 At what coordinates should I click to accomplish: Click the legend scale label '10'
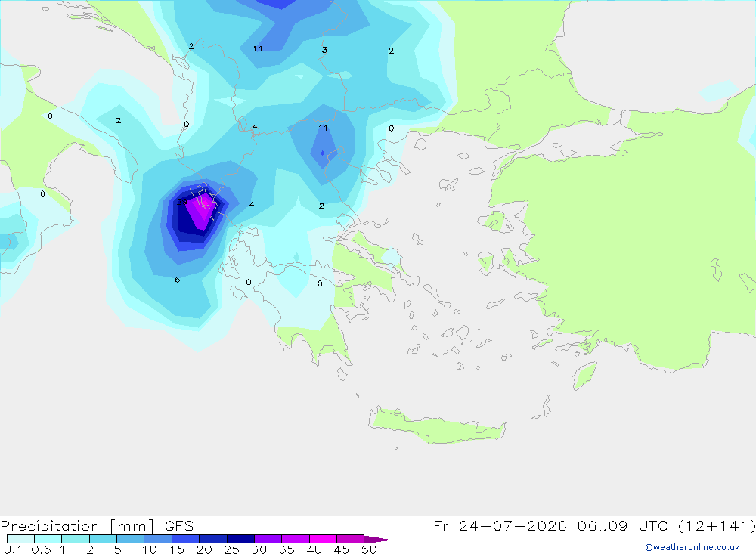[150, 549]
